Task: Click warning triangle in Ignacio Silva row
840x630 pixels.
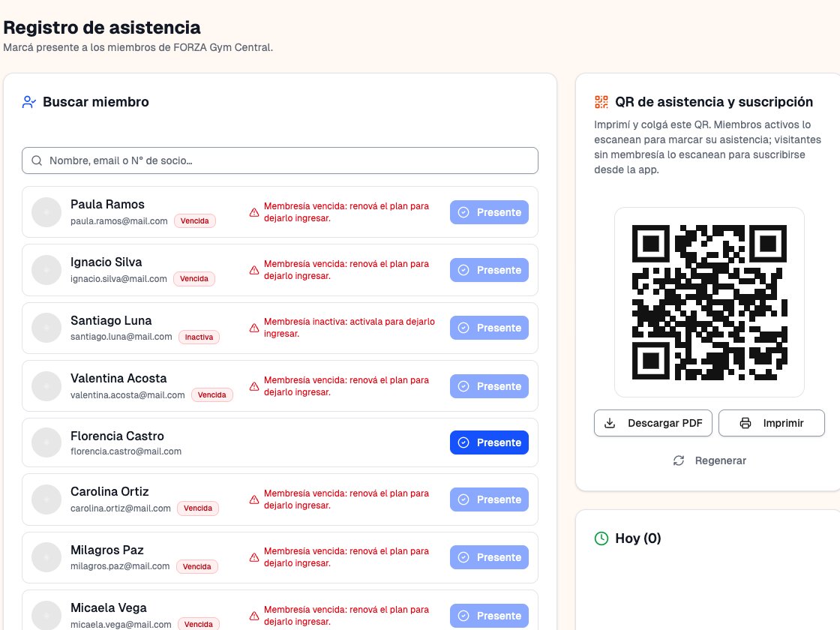Action: click(x=254, y=271)
